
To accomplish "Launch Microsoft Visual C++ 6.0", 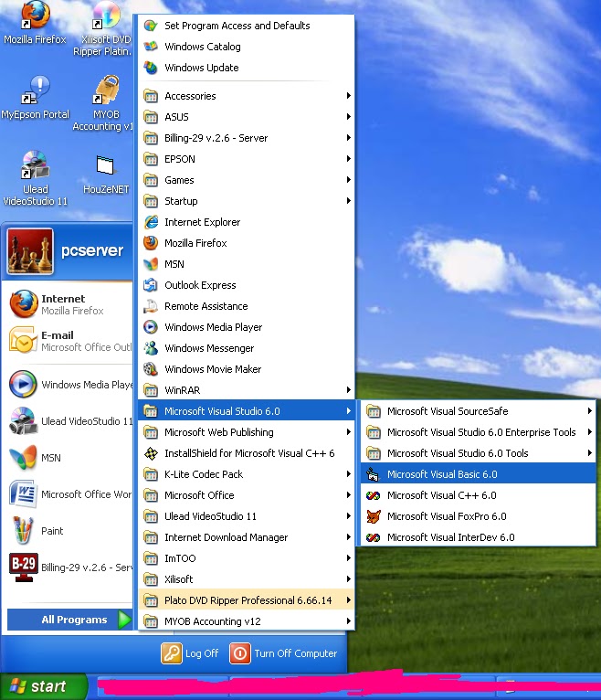I will pyautogui.click(x=479, y=495).
